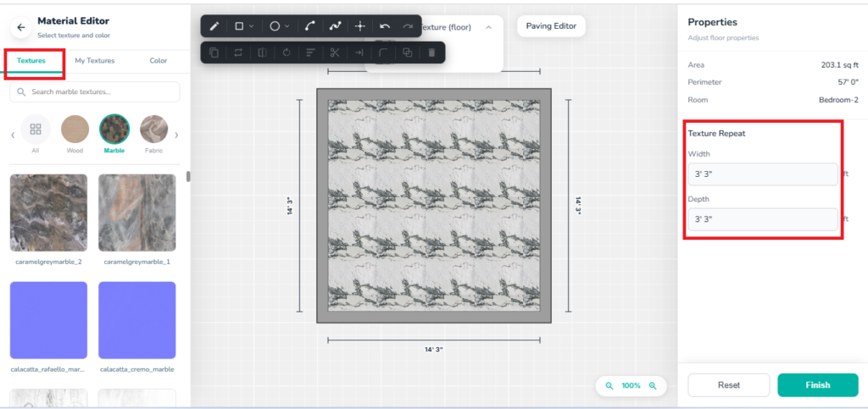Select the pencil draw tool
This screenshot has width=868, height=409.
point(214,26)
